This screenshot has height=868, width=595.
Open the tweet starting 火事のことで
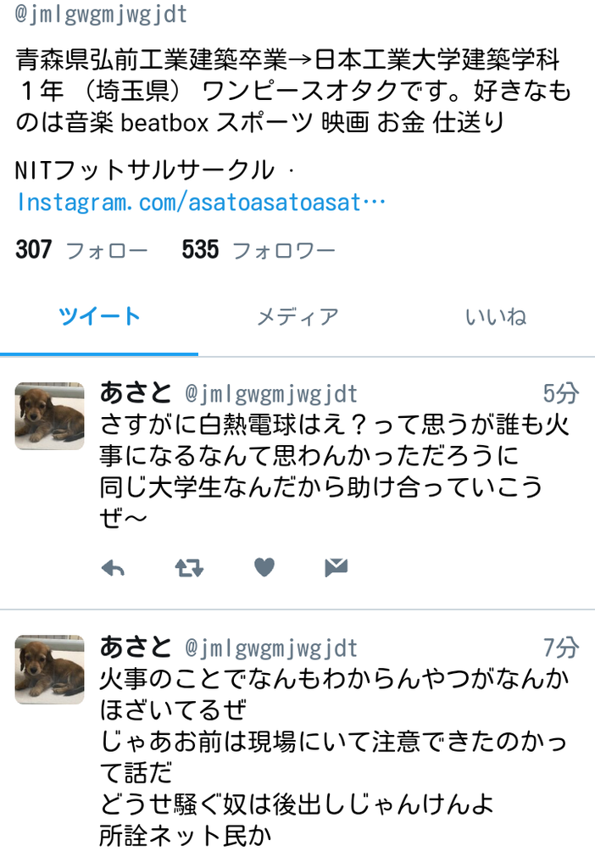(334, 757)
